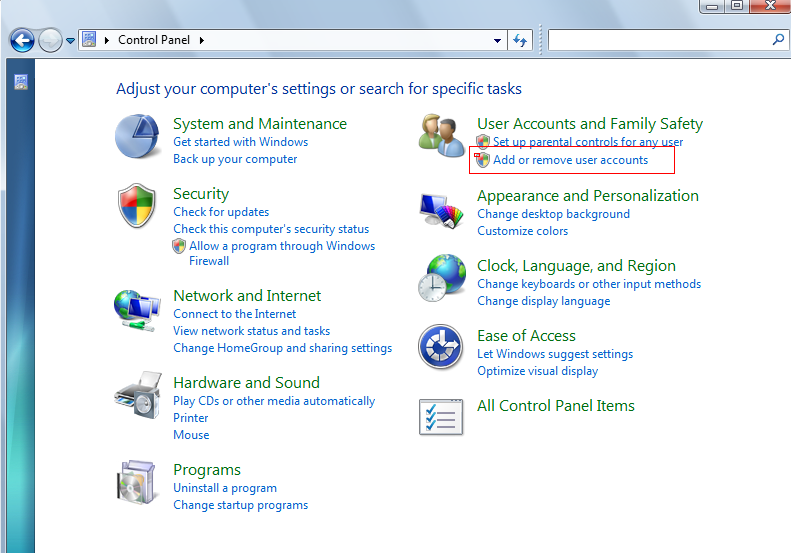Select Optimize visual display

[538, 371]
